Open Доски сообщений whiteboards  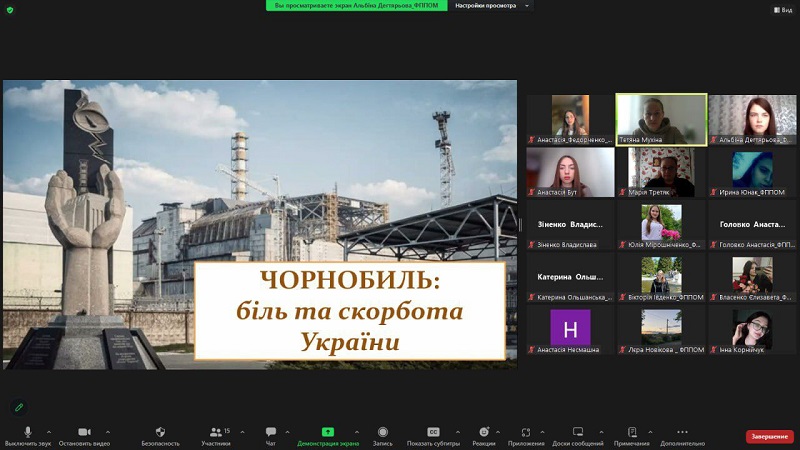pyautogui.click(x=578, y=432)
